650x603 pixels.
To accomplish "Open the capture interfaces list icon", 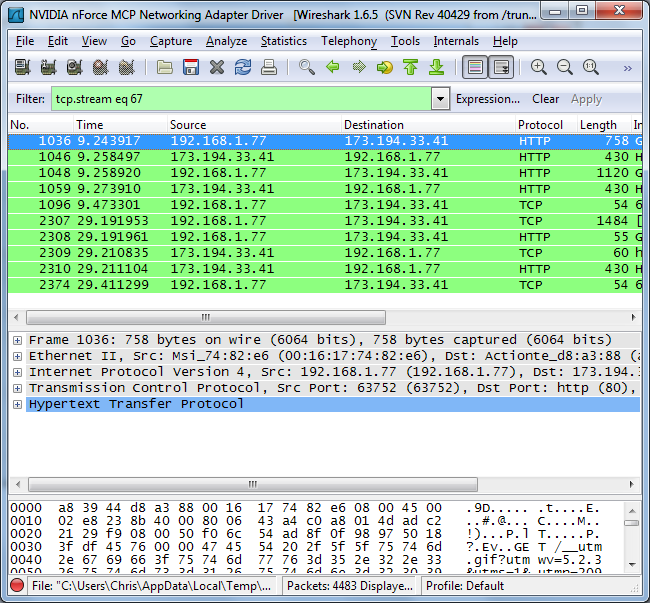I will [22, 68].
